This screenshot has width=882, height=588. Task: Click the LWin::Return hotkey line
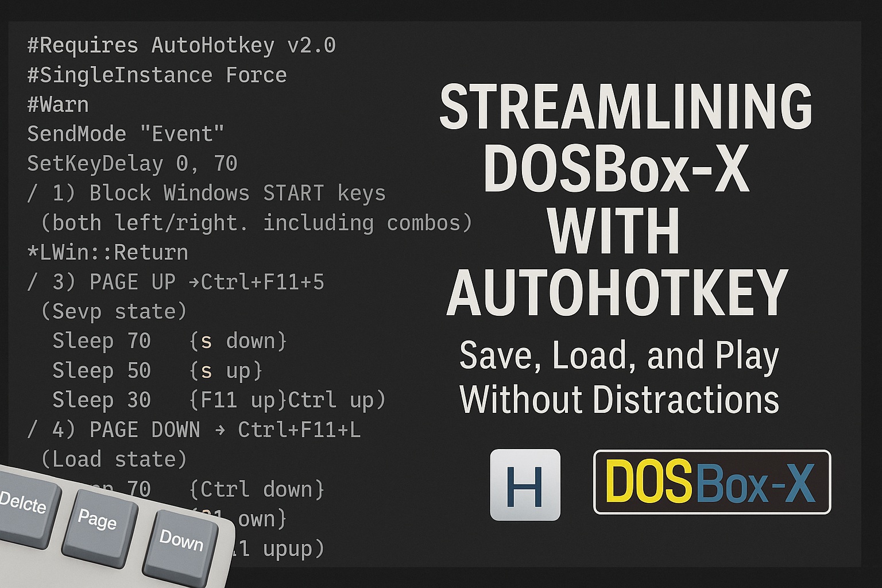(107, 252)
